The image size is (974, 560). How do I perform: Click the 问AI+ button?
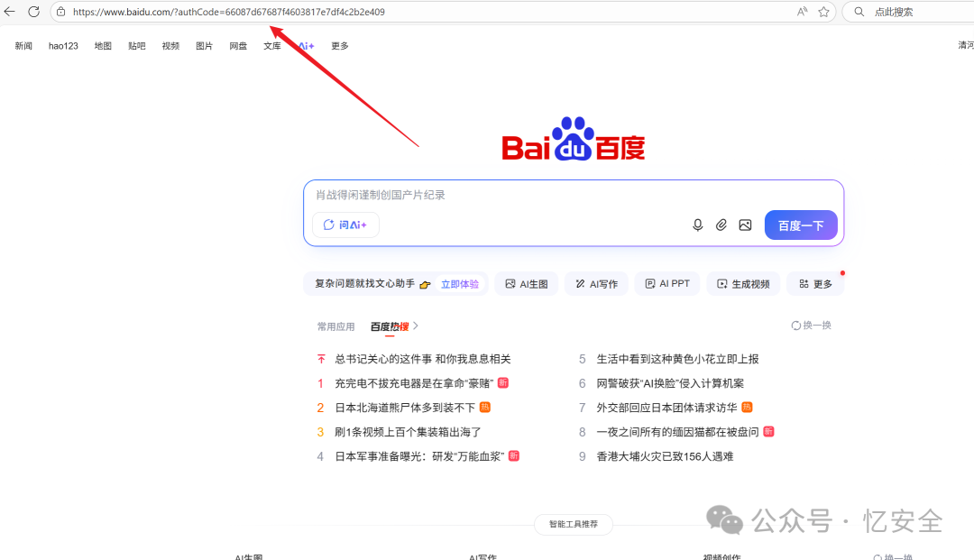[x=345, y=225]
